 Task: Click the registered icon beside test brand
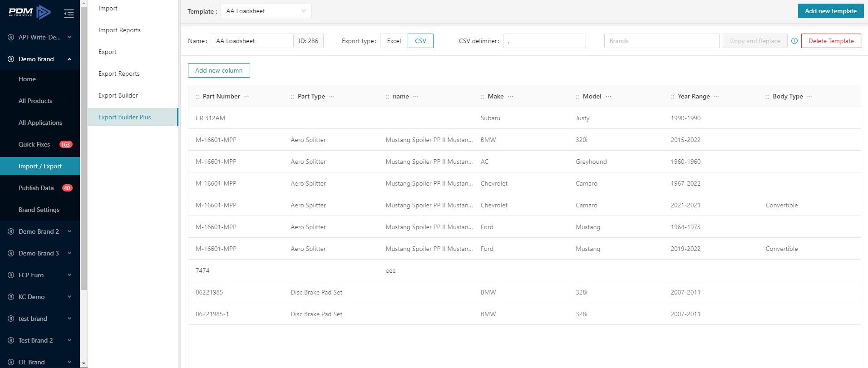(11, 319)
